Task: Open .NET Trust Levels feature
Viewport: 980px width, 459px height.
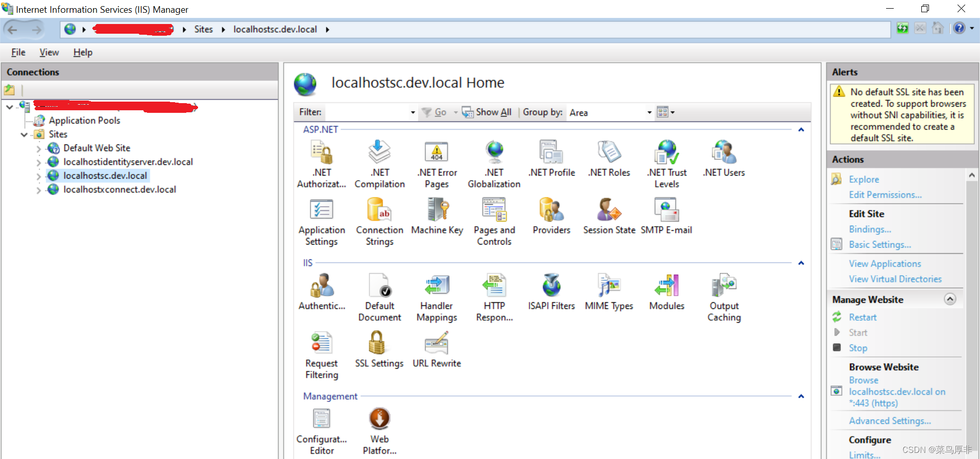Action: 667,164
